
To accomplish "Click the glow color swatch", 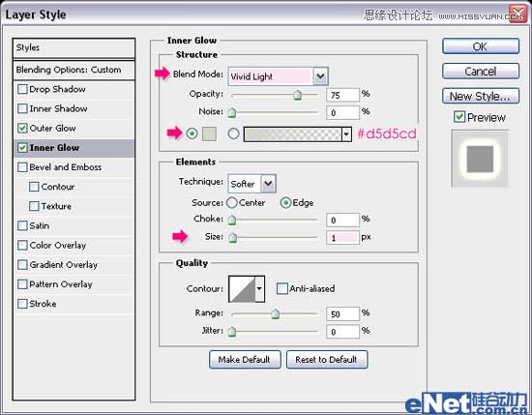I will pyautogui.click(x=209, y=133).
